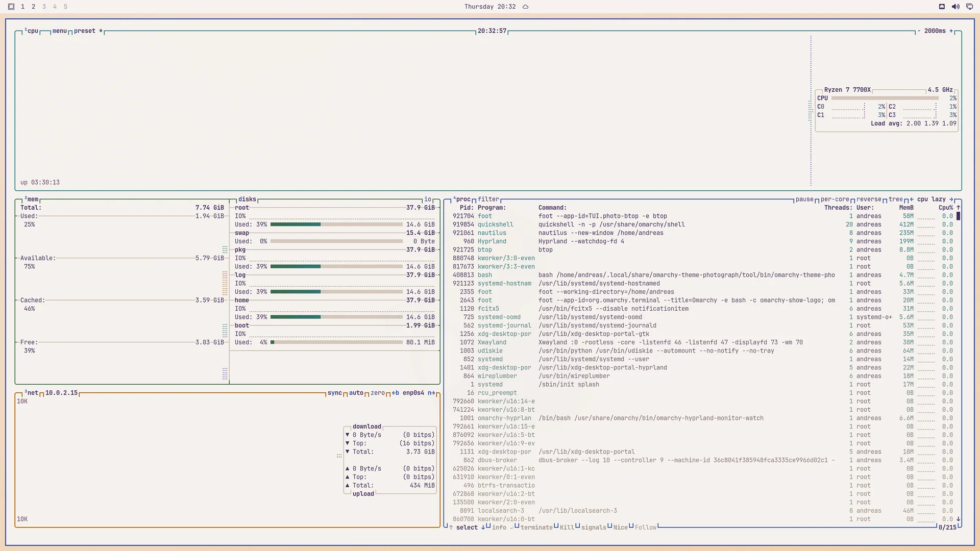
Task: Toggle io mode in the disks panel
Action: click(428, 199)
